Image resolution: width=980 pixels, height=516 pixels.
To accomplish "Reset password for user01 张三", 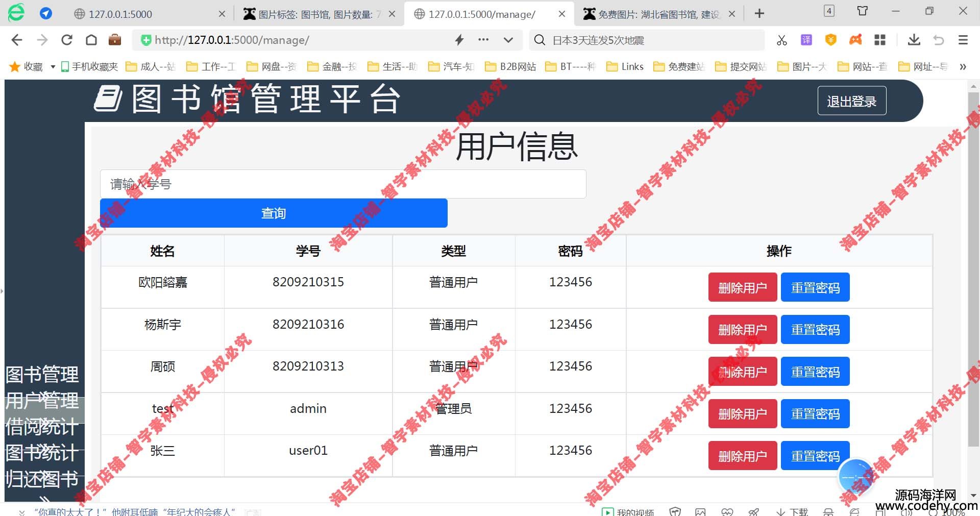I will (815, 456).
